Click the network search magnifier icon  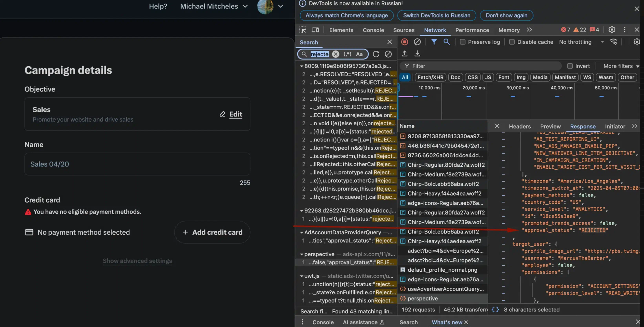pos(446,42)
